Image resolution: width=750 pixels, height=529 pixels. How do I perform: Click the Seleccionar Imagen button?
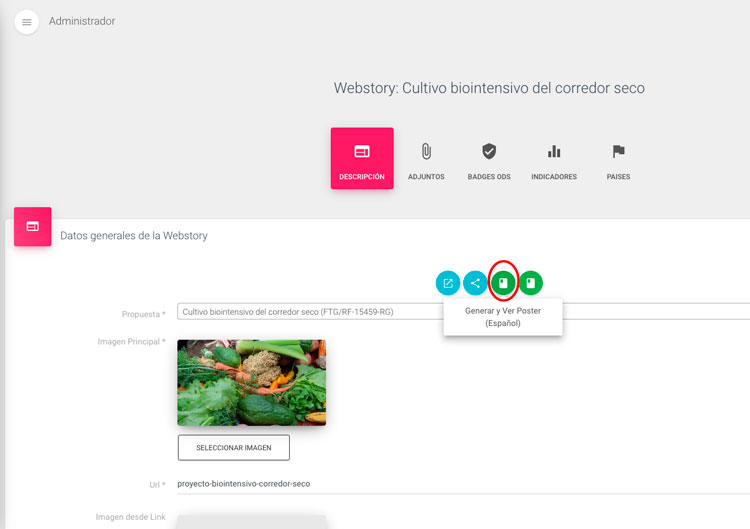coord(233,448)
